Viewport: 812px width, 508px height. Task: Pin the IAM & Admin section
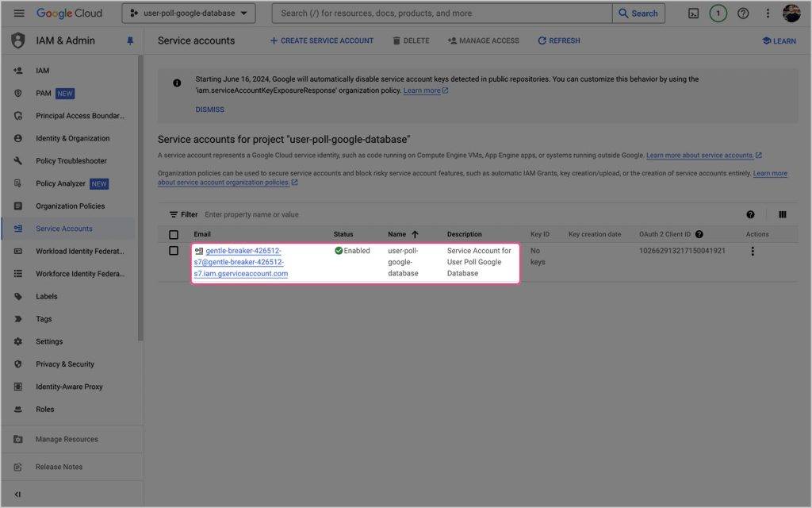point(130,41)
